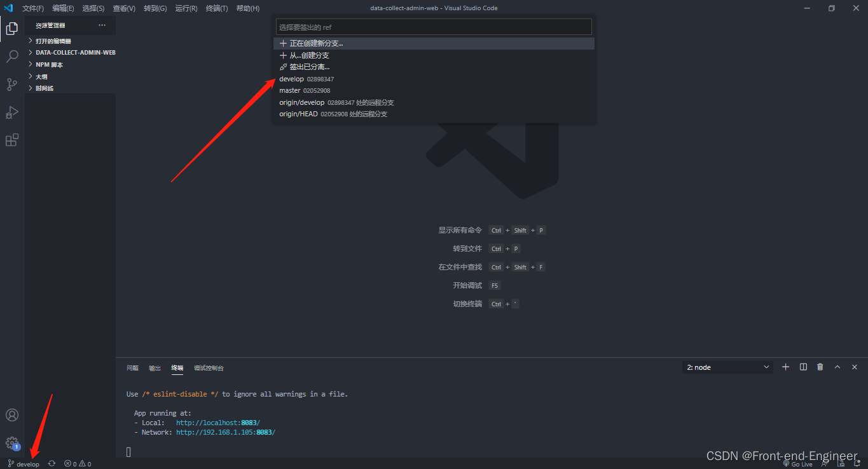Split the terminal panel

pyautogui.click(x=803, y=367)
